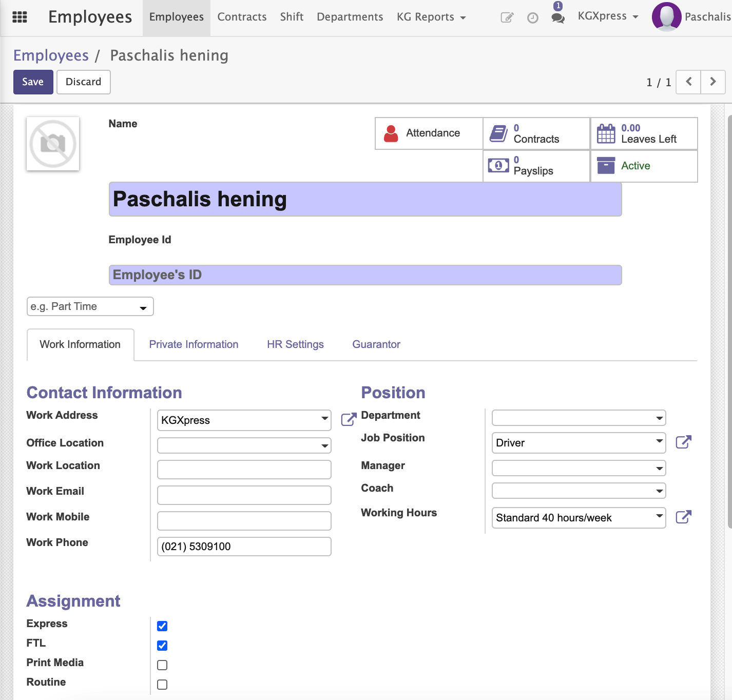Screen dimensions: 732x700
Task: Expand the KGXpress company menu
Action: tap(608, 16)
